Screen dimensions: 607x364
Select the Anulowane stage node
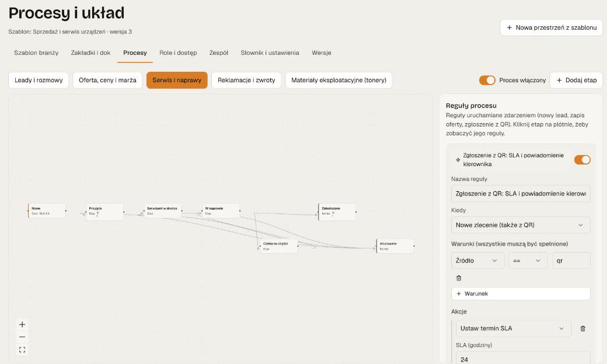pyautogui.click(x=395, y=246)
